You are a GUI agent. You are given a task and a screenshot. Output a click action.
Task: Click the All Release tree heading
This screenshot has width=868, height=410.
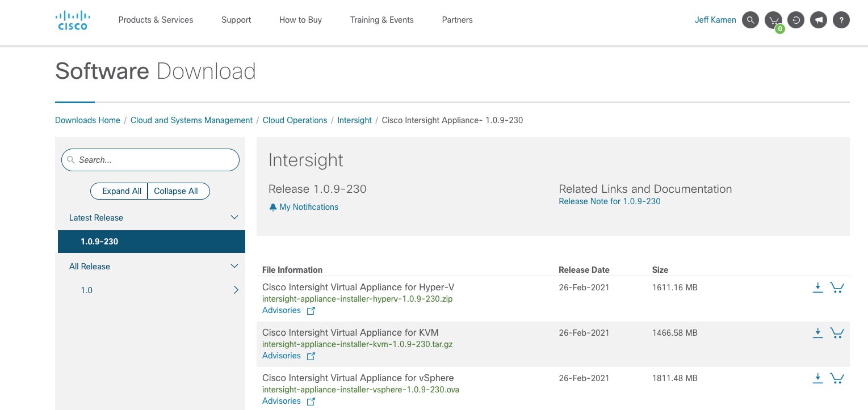(x=90, y=267)
